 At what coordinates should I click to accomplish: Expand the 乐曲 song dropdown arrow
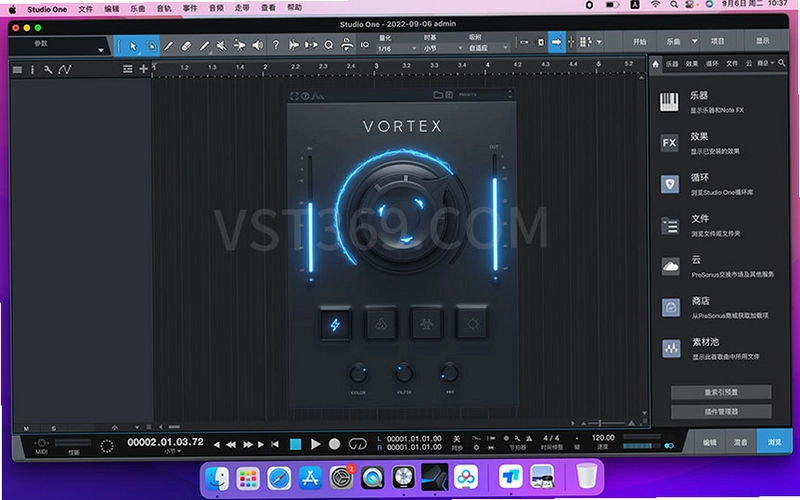(x=694, y=41)
